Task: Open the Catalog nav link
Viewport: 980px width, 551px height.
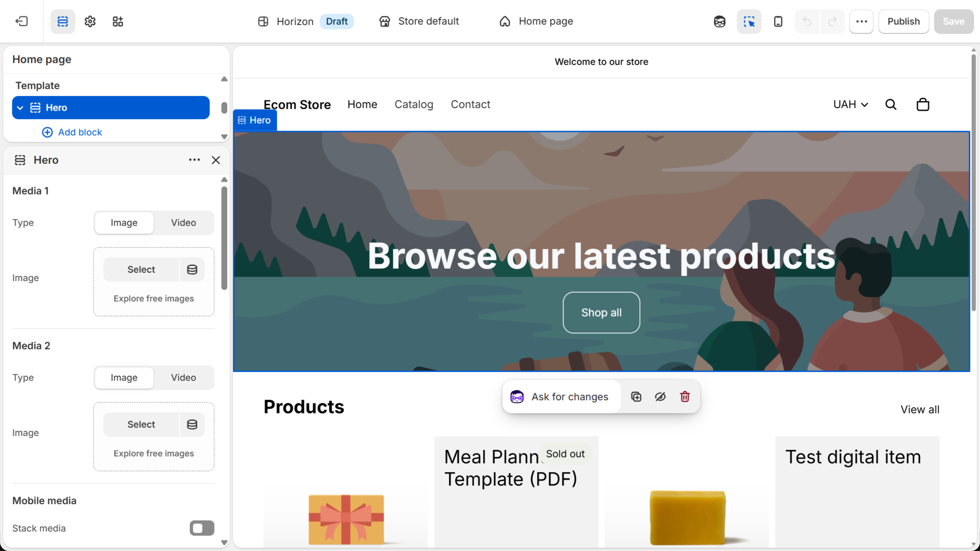Action: (414, 104)
